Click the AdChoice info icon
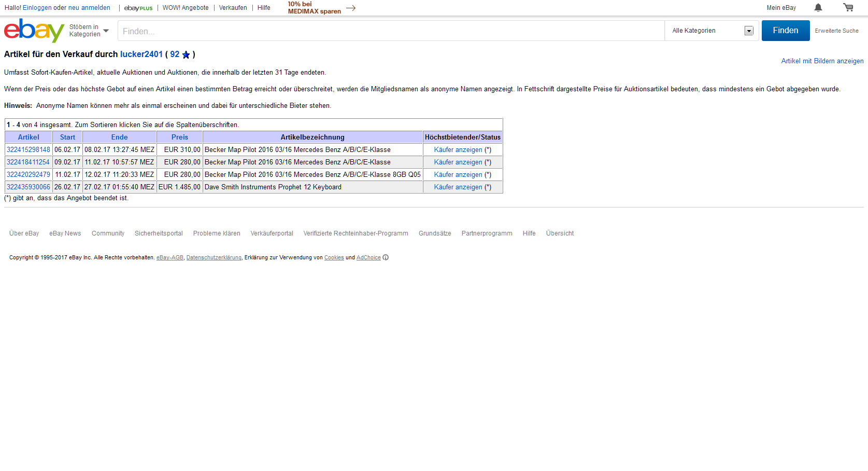The width and height of the screenshot is (868, 471). coord(386,257)
